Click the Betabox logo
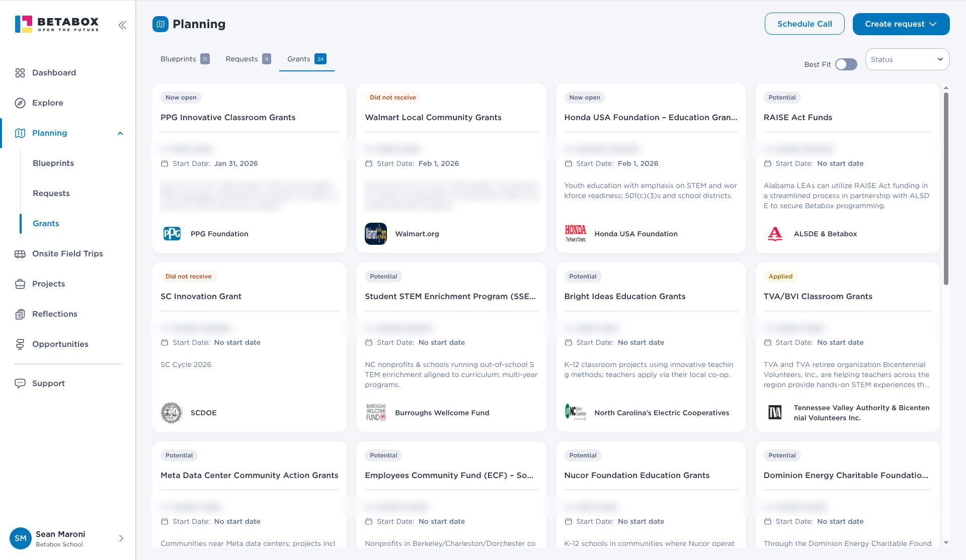966x560 pixels. pos(57,24)
